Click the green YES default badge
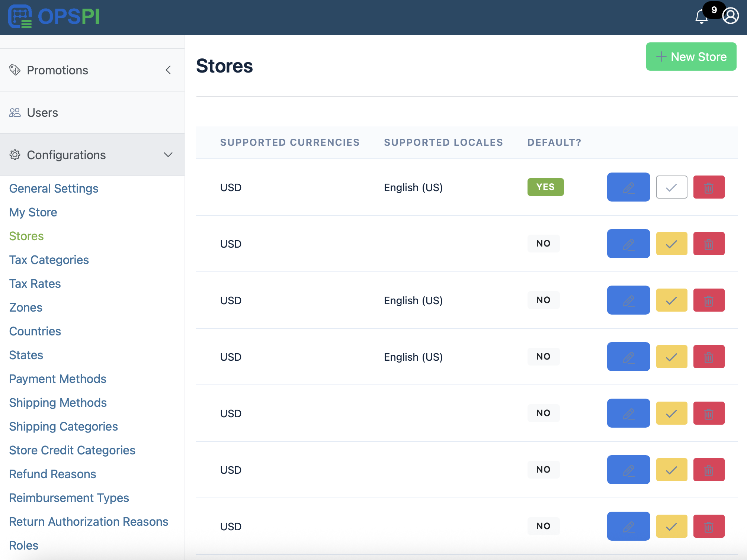This screenshot has height=560, width=747. [545, 187]
